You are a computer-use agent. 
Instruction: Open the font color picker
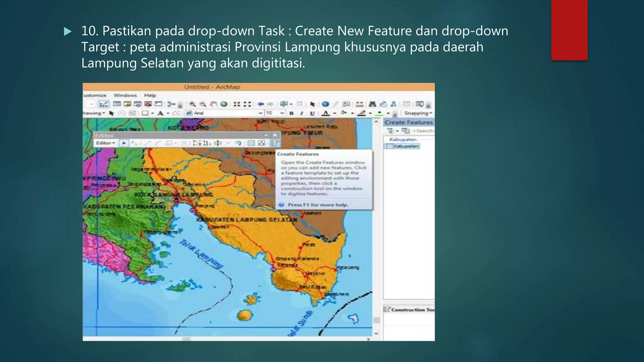[x=326, y=113]
